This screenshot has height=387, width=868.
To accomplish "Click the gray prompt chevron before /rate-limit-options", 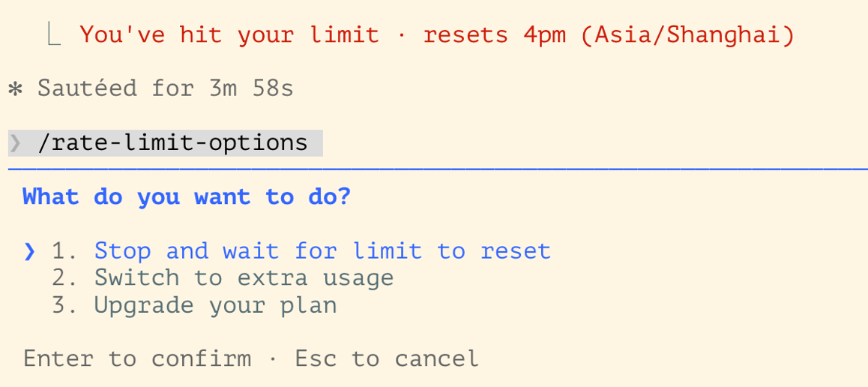I will (15, 142).
